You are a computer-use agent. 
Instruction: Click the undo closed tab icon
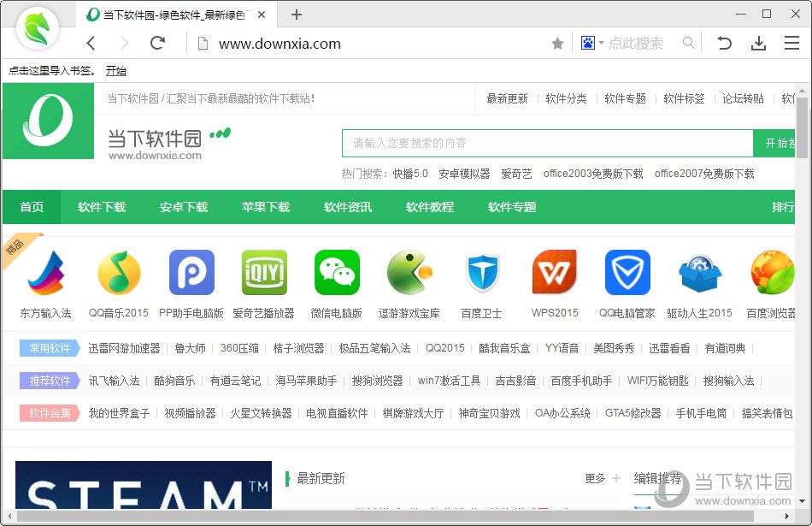[724, 43]
